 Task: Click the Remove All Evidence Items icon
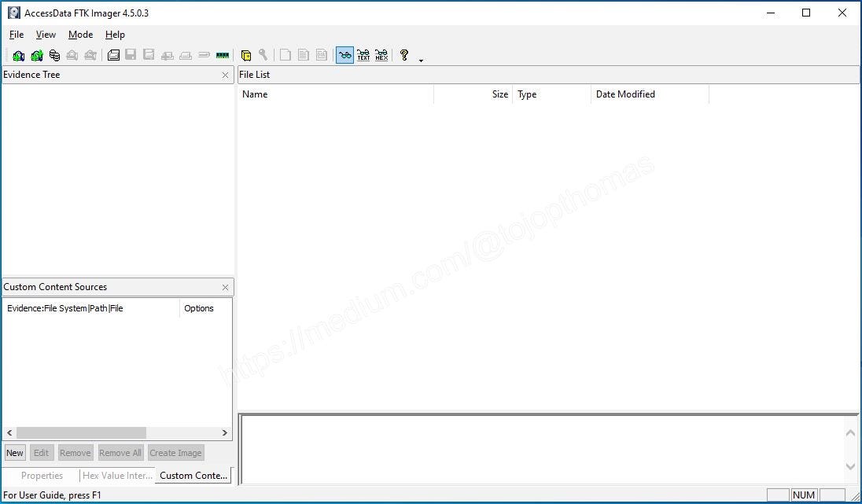(x=90, y=55)
